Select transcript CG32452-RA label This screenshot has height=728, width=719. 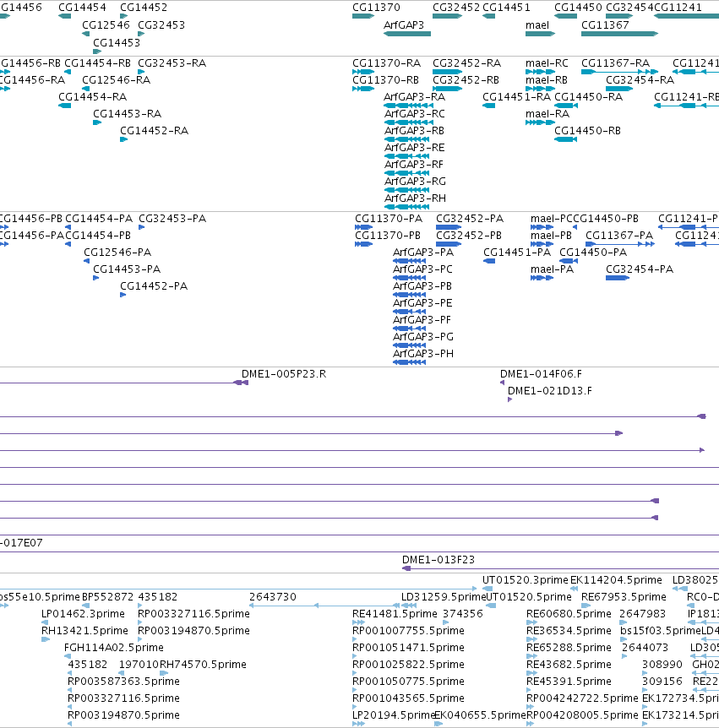tap(466, 63)
